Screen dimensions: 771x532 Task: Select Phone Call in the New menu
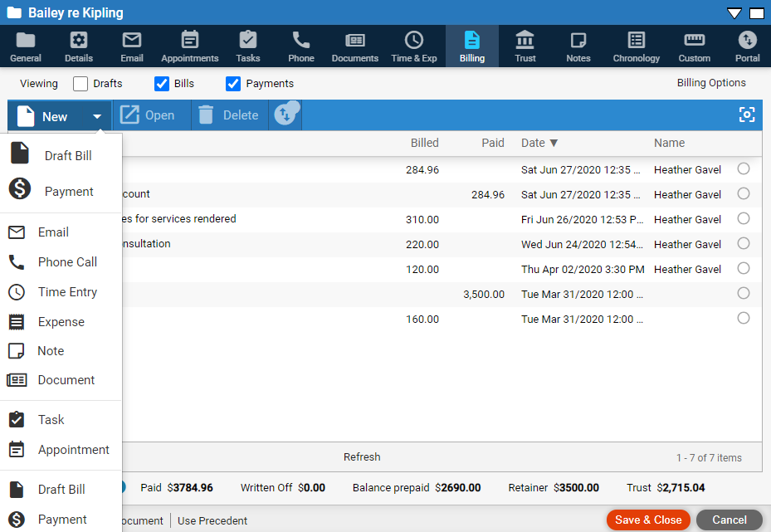(x=67, y=262)
